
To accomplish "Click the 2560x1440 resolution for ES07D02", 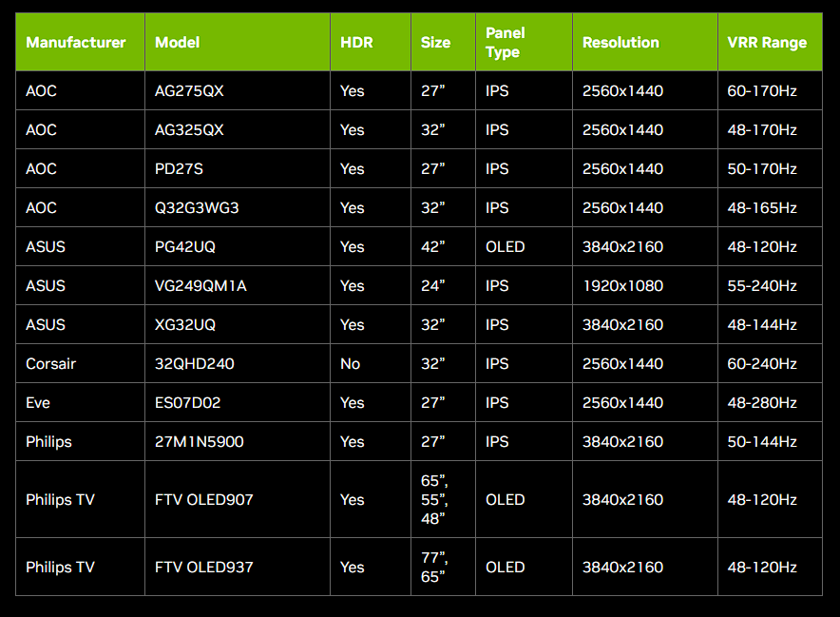I will [645, 402].
